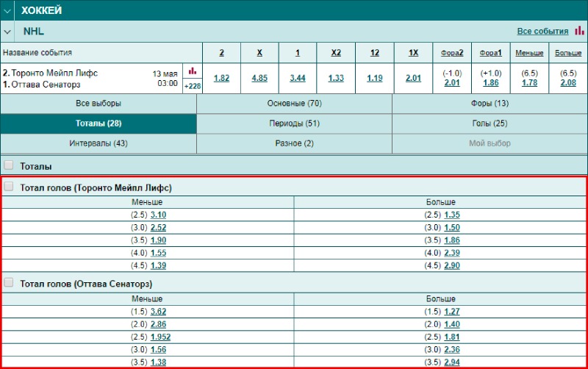Switch to Основные (70) tab
Image resolution: width=588 pixels, height=369 pixels.
(x=295, y=104)
